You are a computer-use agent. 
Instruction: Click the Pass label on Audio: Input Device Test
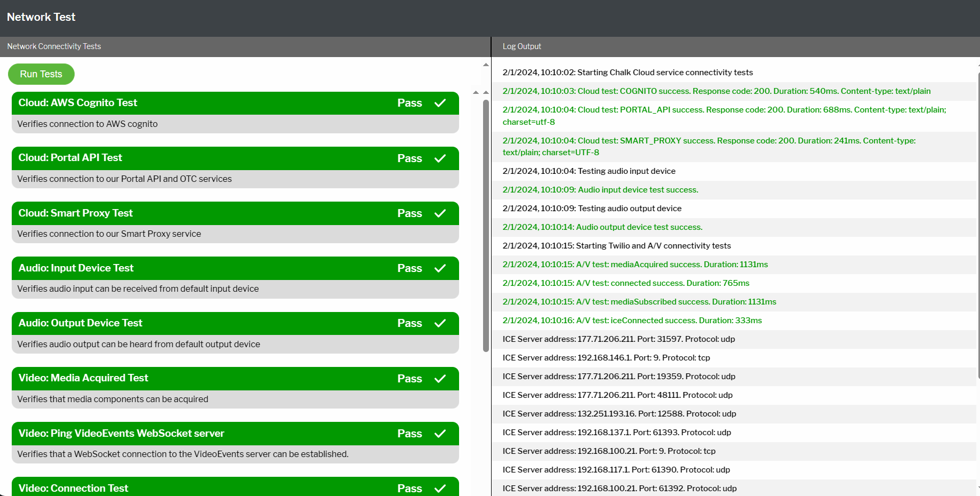[409, 268]
